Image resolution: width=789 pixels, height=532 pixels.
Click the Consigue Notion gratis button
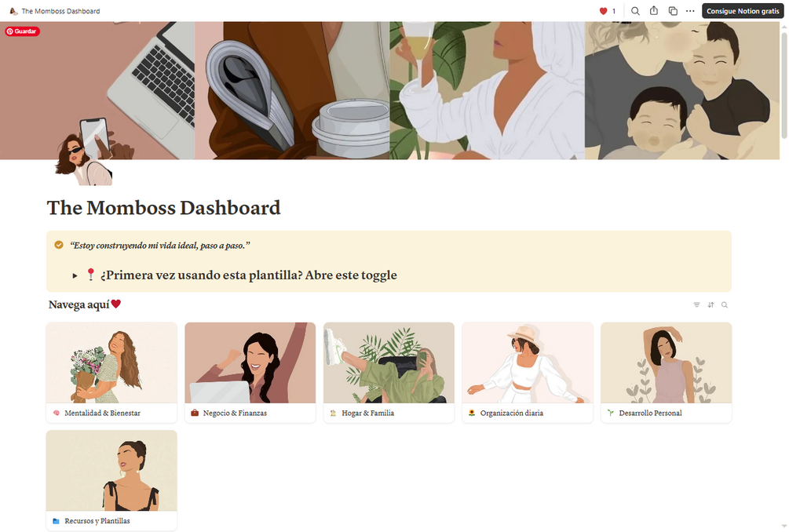[743, 11]
